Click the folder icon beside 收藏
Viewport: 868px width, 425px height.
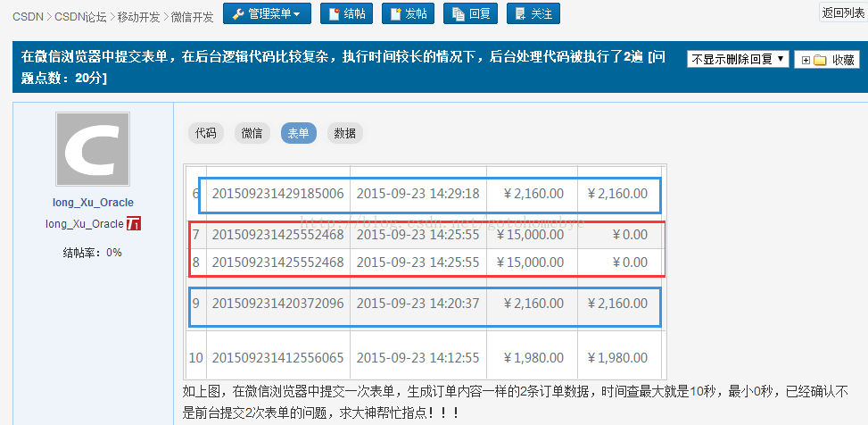820,60
